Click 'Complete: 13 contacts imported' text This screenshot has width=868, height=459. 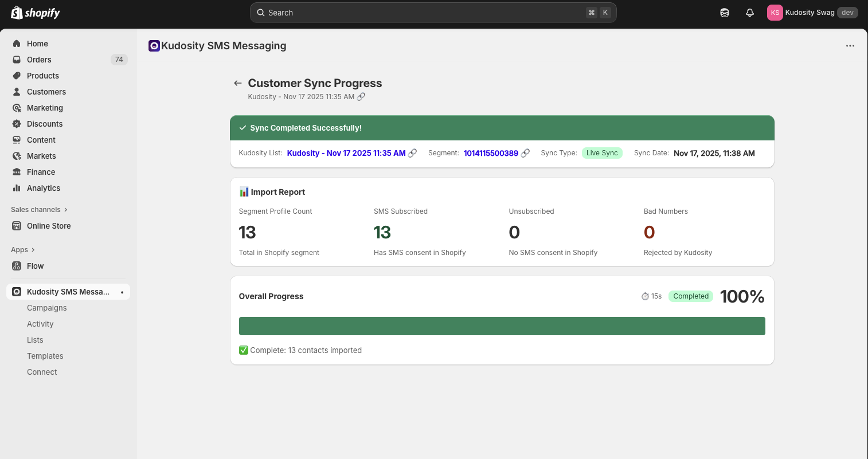click(306, 350)
